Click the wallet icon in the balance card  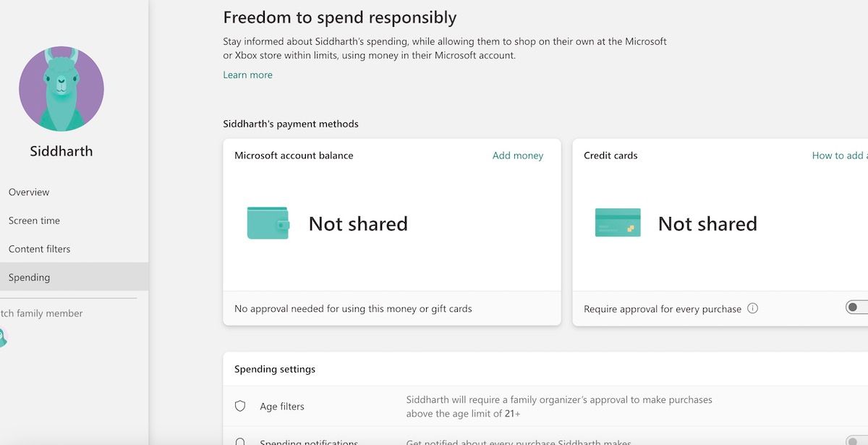(268, 223)
